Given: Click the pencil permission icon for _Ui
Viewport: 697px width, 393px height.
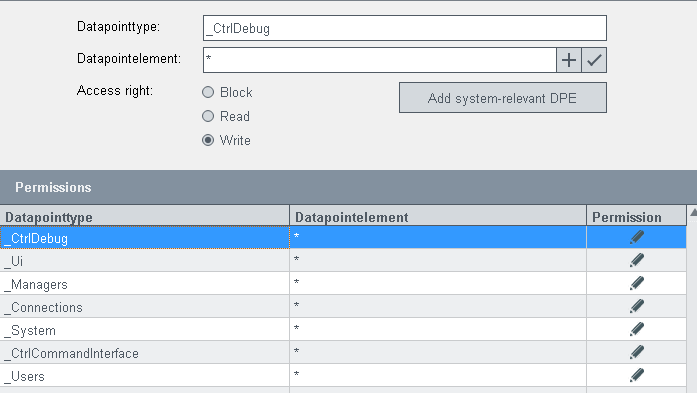Looking at the screenshot, I should (x=637, y=260).
